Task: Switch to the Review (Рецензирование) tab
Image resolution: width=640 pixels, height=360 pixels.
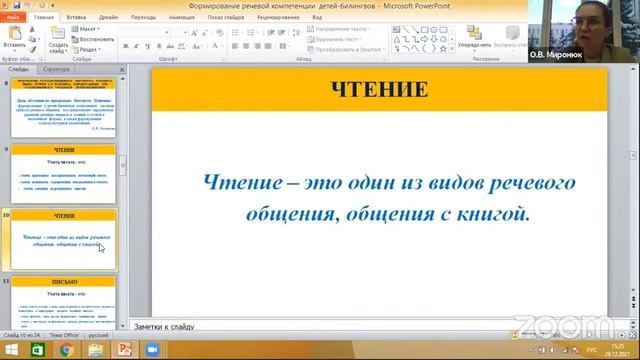Action: (x=278, y=18)
